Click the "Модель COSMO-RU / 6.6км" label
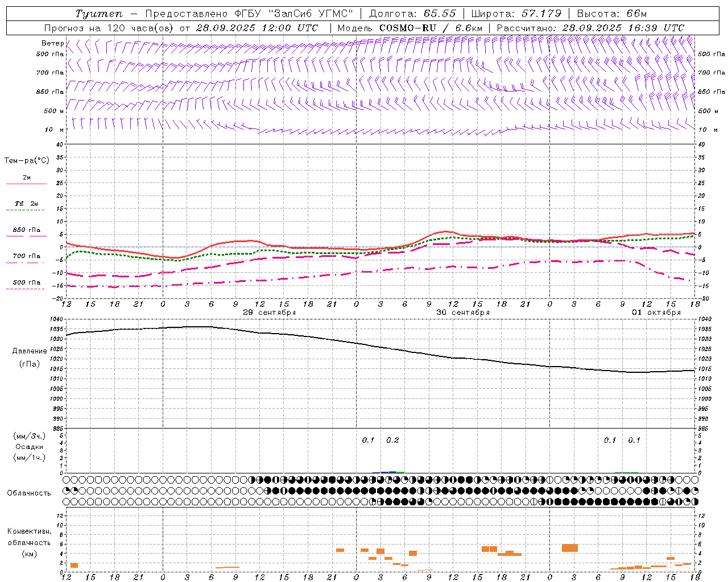 (410, 28)
